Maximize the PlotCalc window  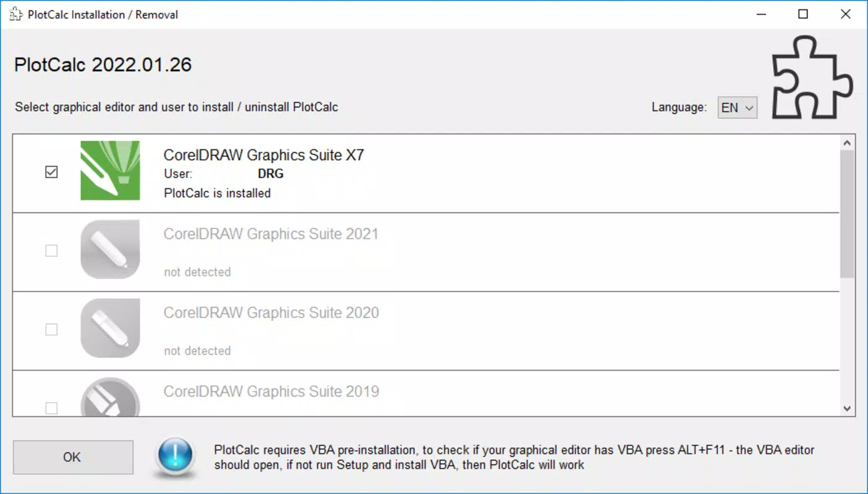click(x=803, y=14)
